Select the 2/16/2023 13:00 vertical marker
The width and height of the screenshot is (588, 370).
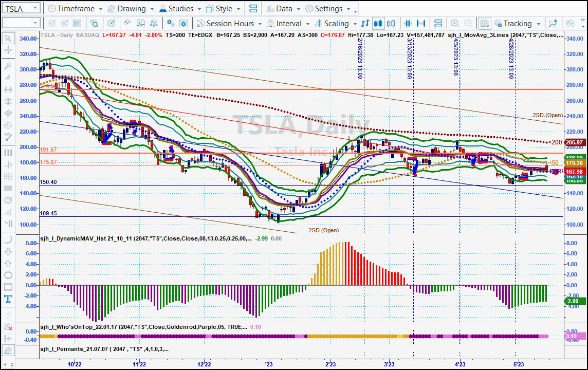(360, 58)
